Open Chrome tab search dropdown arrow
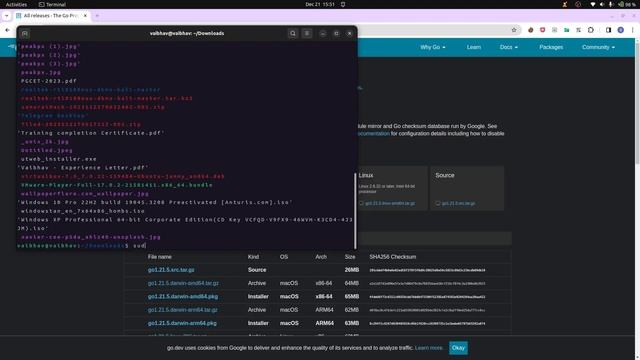 coord(7,16)
